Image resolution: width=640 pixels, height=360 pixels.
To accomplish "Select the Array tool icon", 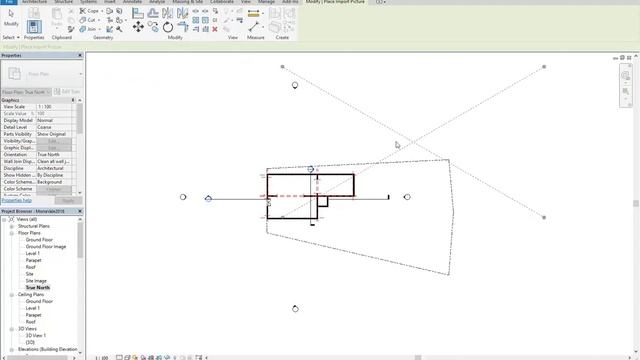I will click(196, 20).
